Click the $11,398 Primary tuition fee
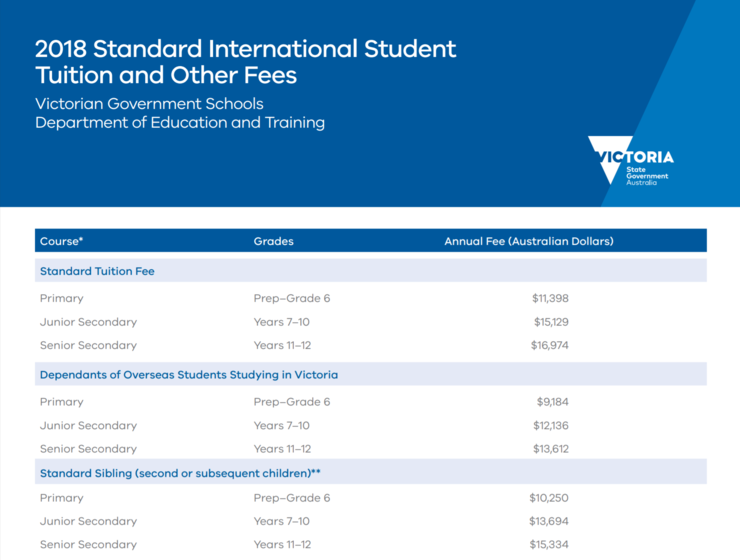 coord(550,298)
